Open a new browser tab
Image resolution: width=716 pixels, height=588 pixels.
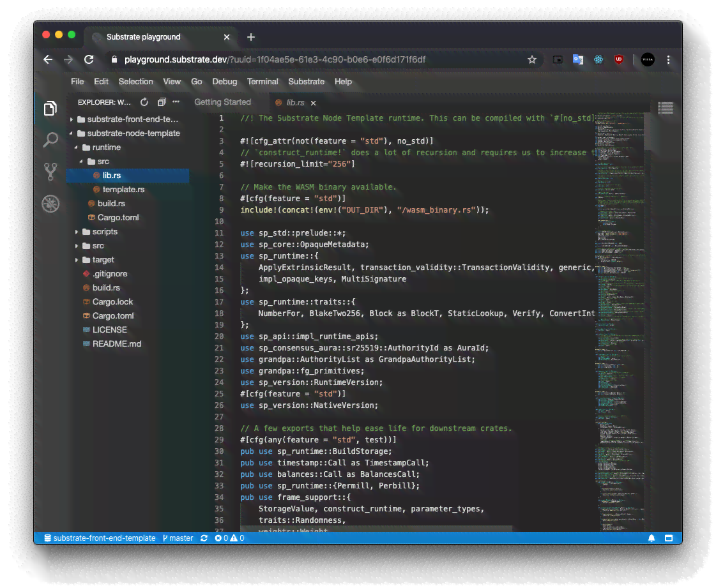(250, 37)
